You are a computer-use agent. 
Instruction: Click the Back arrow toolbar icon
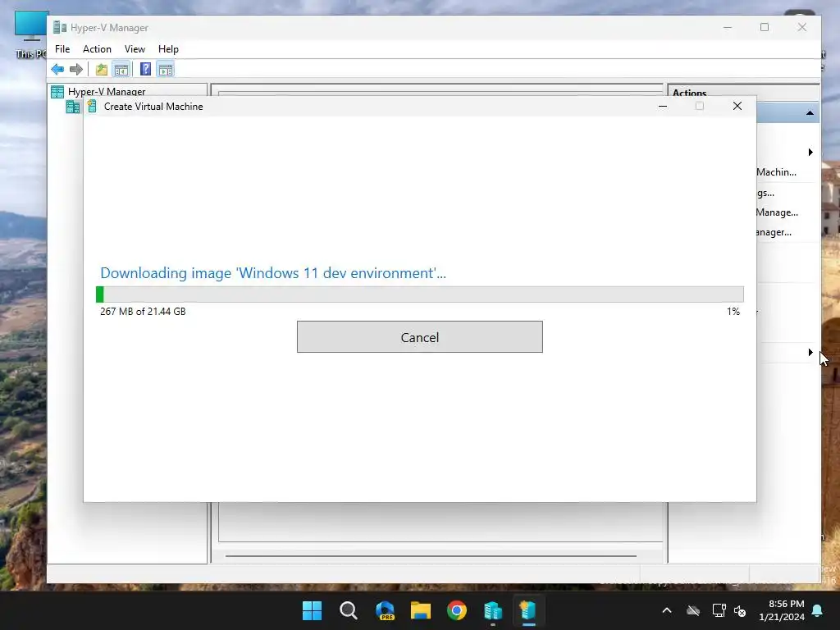click(57, 69)
